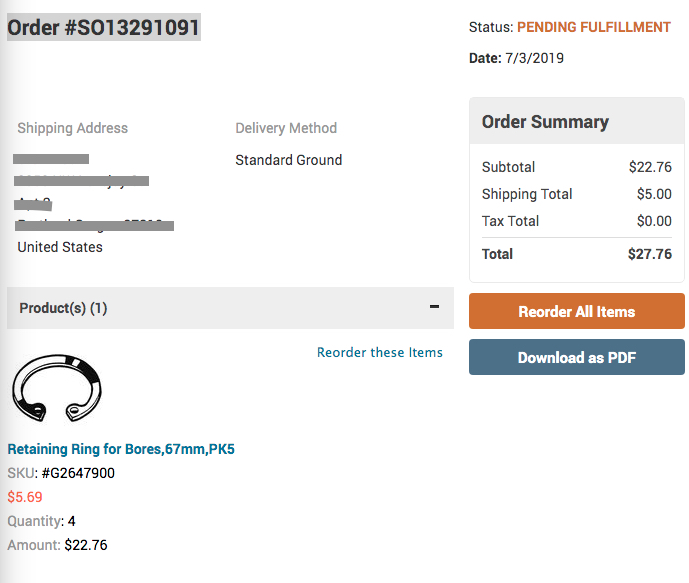Click the Standard Ground delivery method

point(288,160)
